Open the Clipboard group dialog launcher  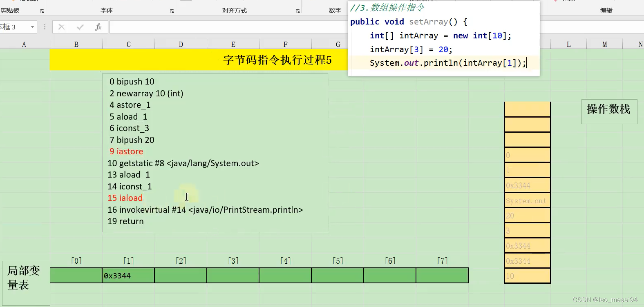coord(42,11)
